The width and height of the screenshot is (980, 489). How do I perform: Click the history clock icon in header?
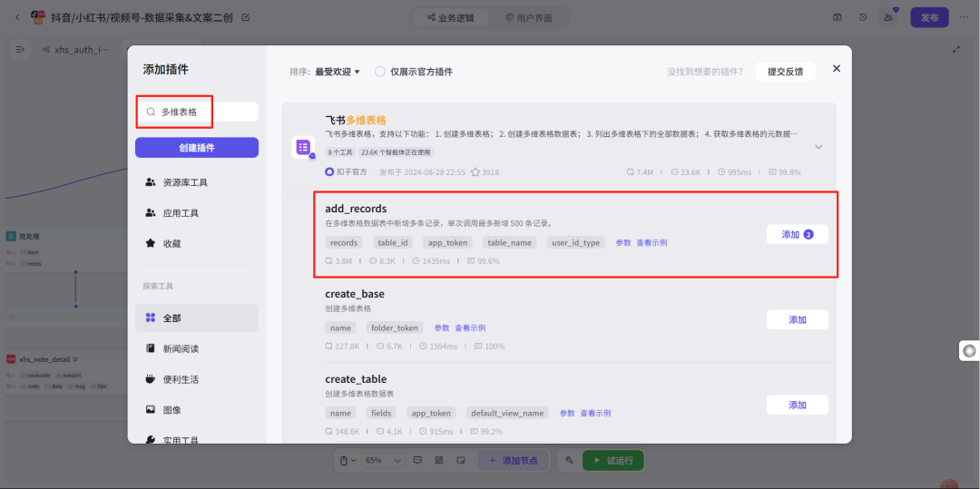(x=863, y=17)
